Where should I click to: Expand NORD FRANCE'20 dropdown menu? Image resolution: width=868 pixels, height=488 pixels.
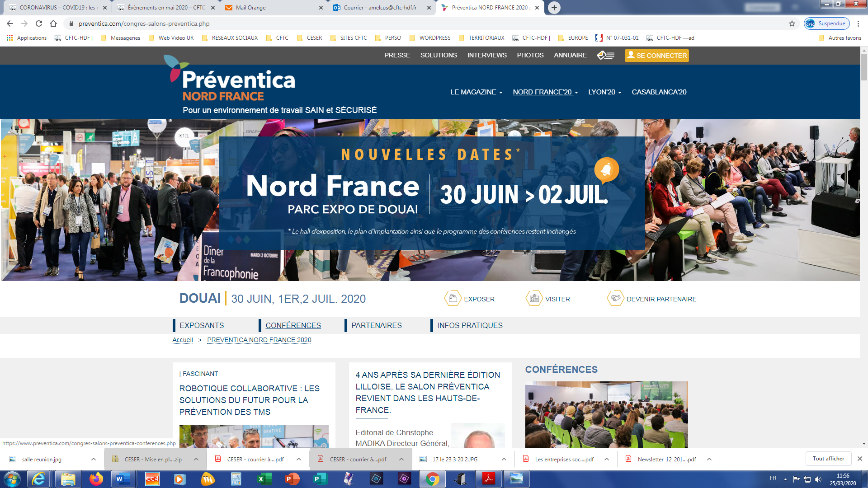pyautogui.click(x=545, y=92)
